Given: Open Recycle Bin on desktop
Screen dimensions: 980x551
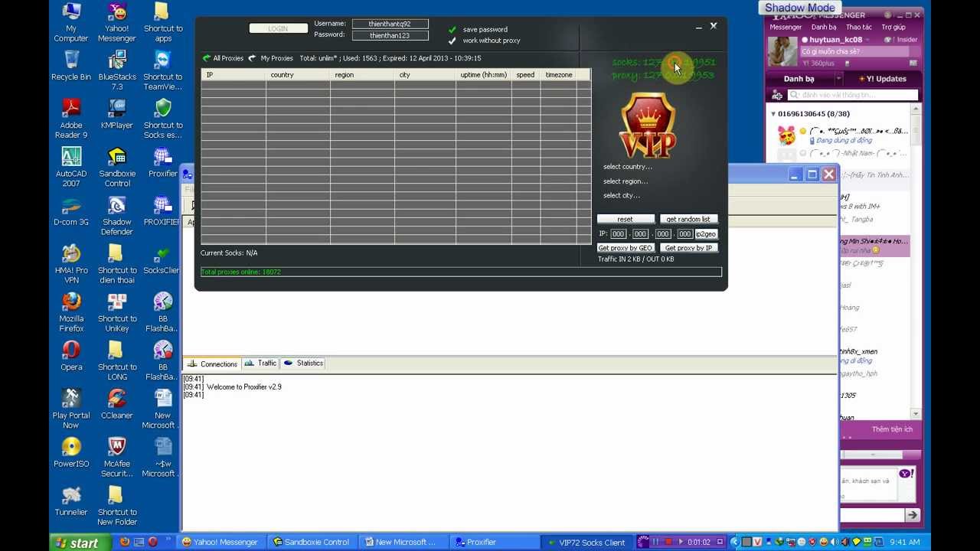Looking at the screenshot, I should click(71, 66).
